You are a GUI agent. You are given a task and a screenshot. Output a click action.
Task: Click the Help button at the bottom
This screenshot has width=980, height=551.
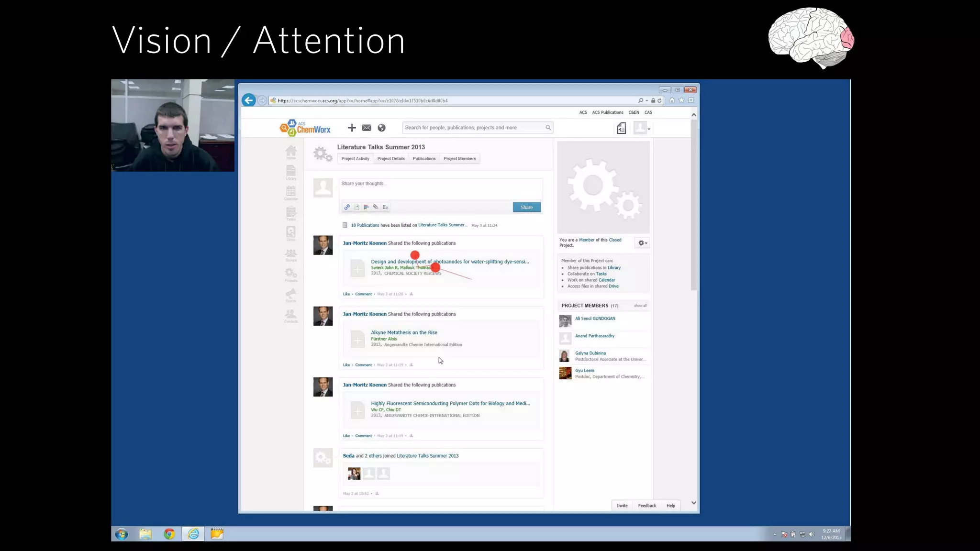pos(671,506)
